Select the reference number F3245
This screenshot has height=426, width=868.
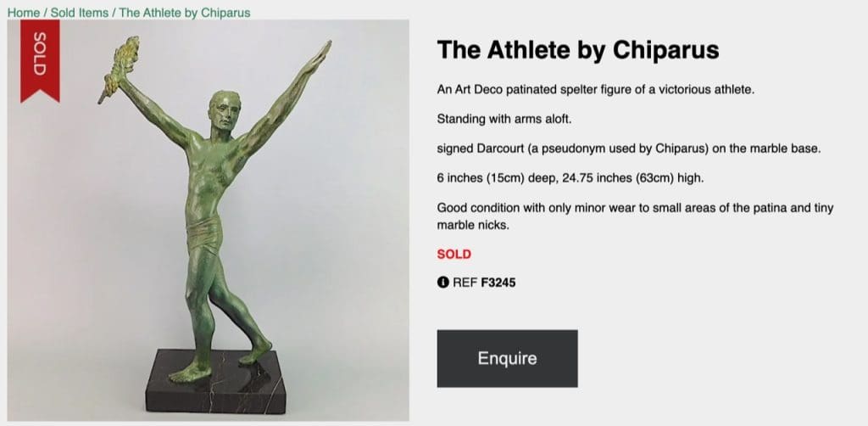[498, 283]
